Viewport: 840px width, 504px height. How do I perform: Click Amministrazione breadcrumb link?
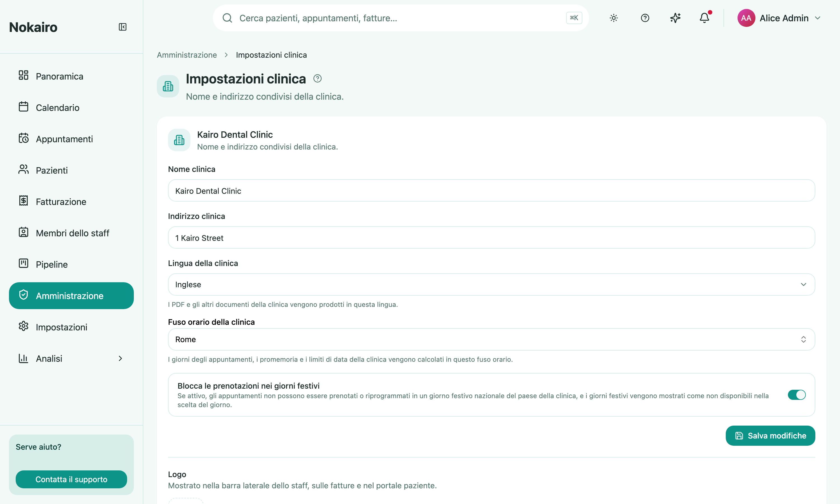(x=187, y=55)
